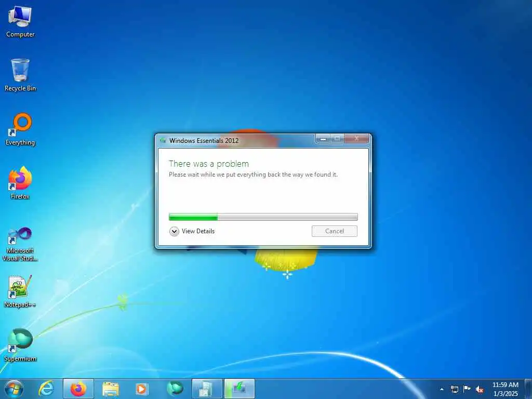Open Supermium browser from the taskbar

click(175, 389)
